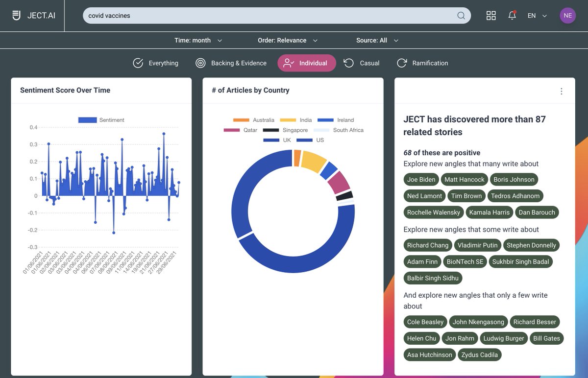
Task: Click the Ramification redo arrow icon
Action: pos(402,63)
